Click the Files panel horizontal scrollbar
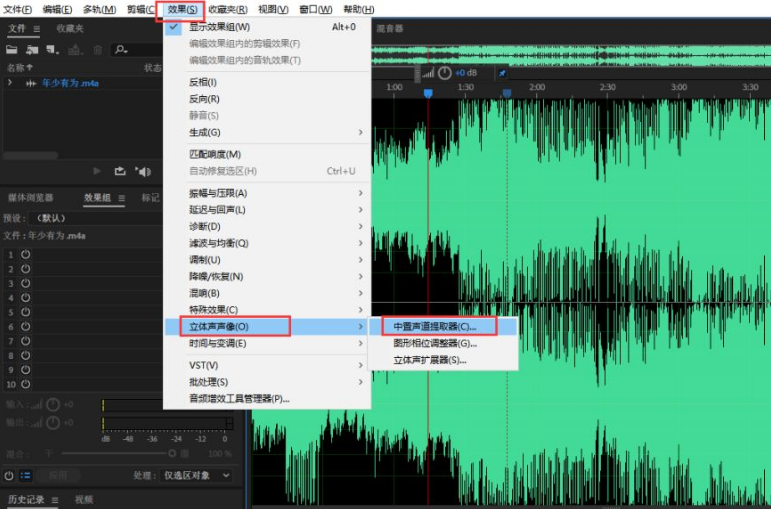771x509 pixels. 30,155
